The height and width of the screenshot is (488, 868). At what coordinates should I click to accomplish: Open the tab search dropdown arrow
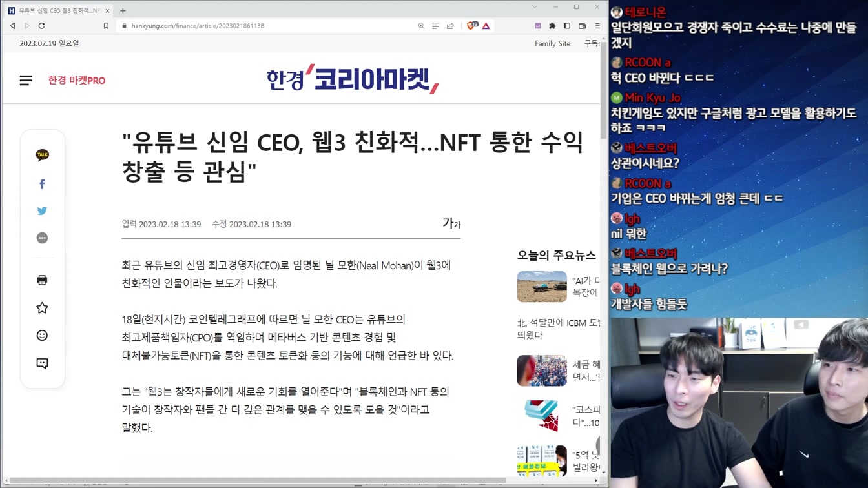coord(535,7)
